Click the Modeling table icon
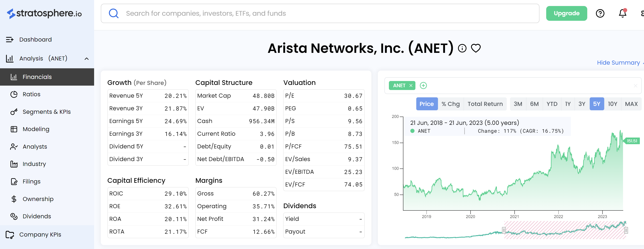 (x=14, y=129)
